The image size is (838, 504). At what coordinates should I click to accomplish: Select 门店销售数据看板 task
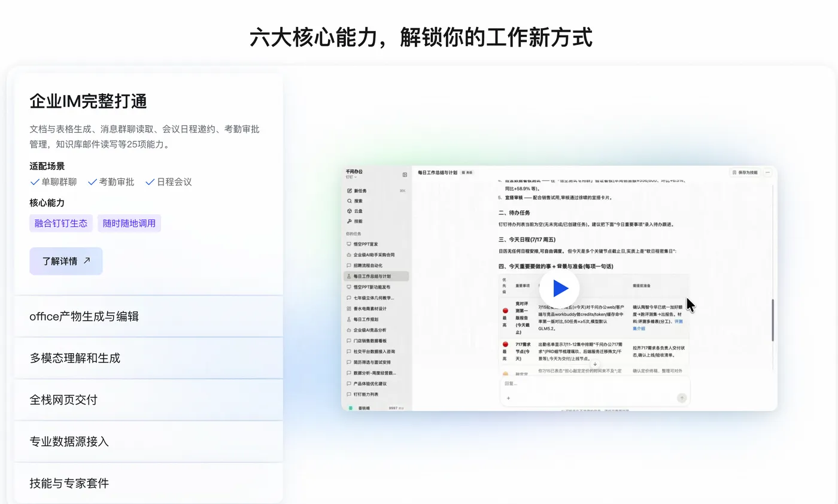coord(377,341)
